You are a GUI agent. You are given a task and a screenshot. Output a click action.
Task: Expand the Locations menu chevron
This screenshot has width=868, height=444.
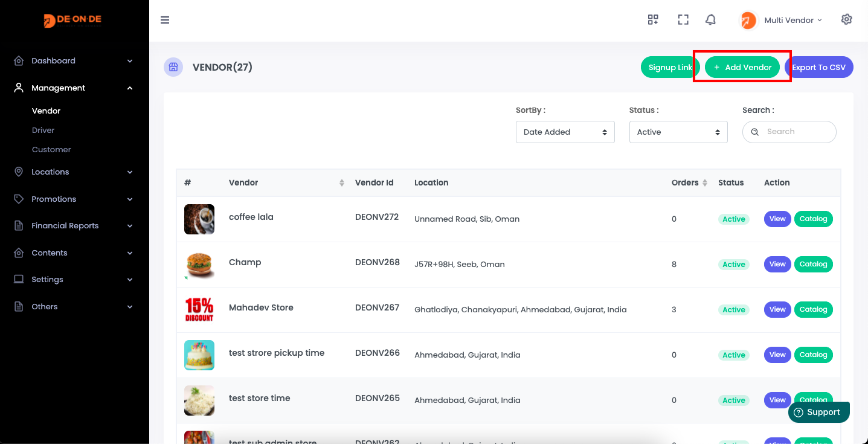coord(130,172)
